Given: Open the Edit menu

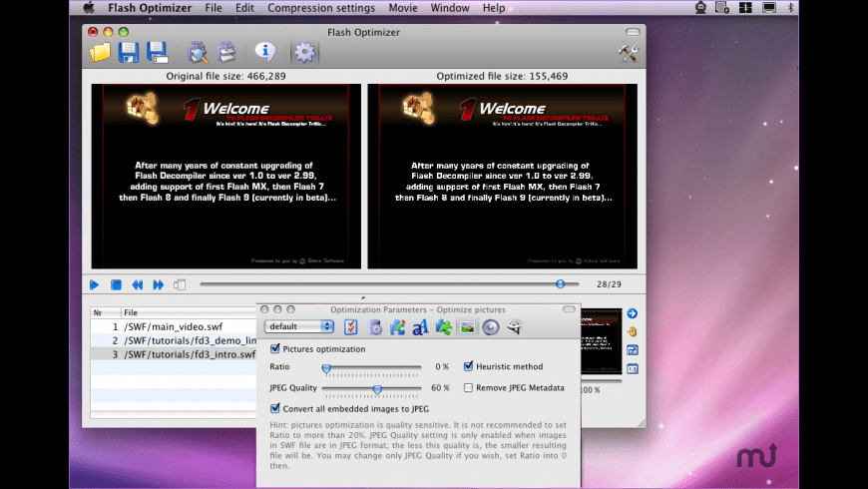Looking at the screenshot, I should pyautogui.click(x=244, y=8).
